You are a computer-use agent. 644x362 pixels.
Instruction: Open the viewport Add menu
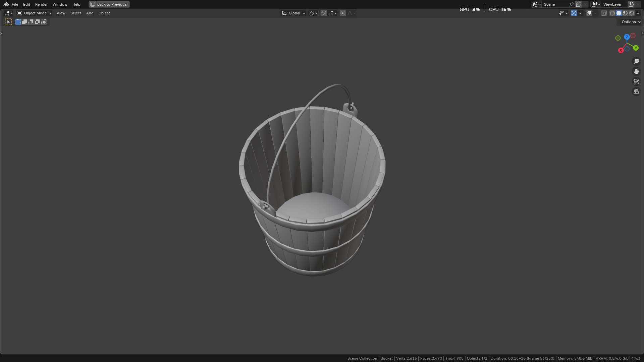coord(90,13)
